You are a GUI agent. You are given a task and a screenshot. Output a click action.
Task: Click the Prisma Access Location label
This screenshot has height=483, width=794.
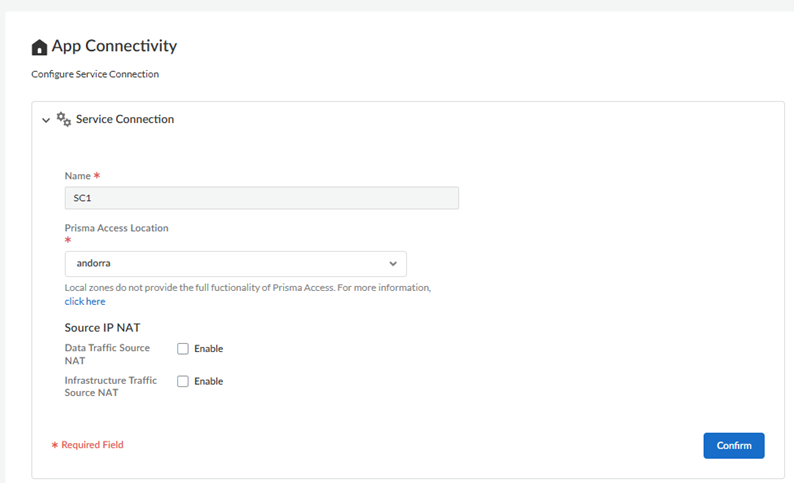[116, 228]
